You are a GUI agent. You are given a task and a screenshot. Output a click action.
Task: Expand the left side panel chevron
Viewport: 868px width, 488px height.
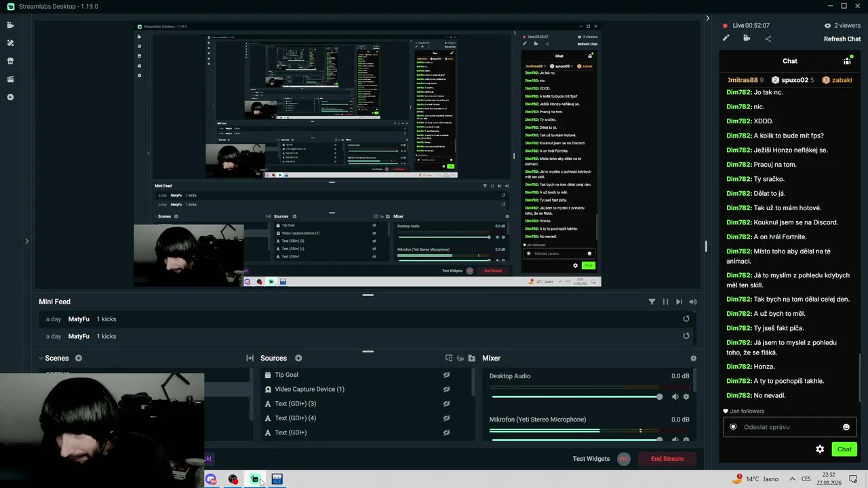(x=26, y=241)
